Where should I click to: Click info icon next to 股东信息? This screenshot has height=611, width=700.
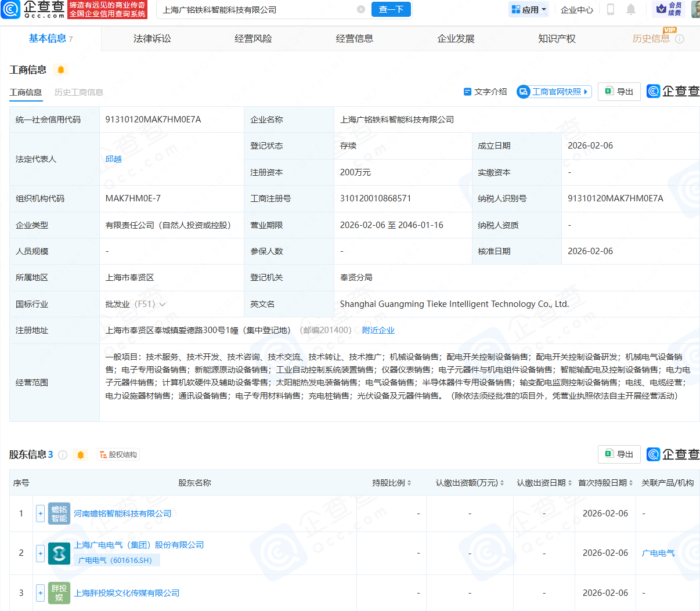click(63, 455)
